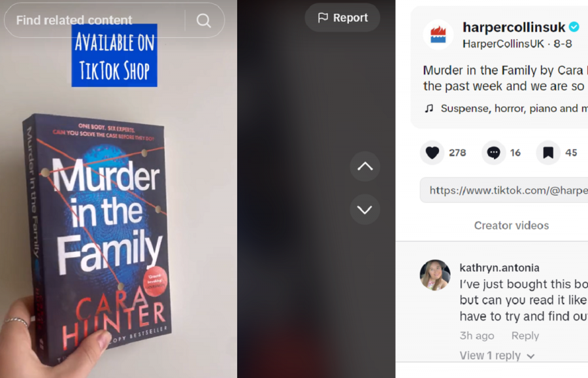The width and height of the screenshot is (588, 378).
Task: Open comments via speech bubble icon
Action: coord(493,153)
